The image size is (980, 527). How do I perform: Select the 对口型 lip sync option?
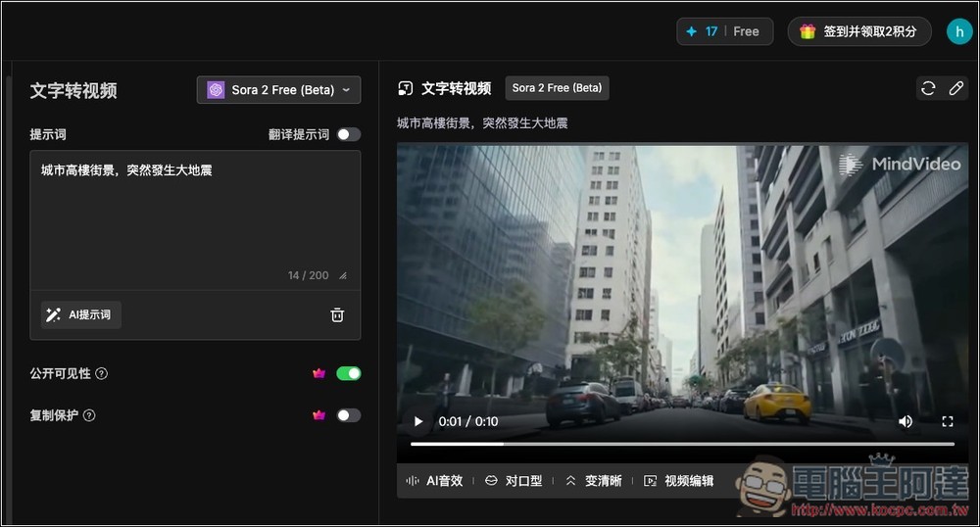coord(513,481)
